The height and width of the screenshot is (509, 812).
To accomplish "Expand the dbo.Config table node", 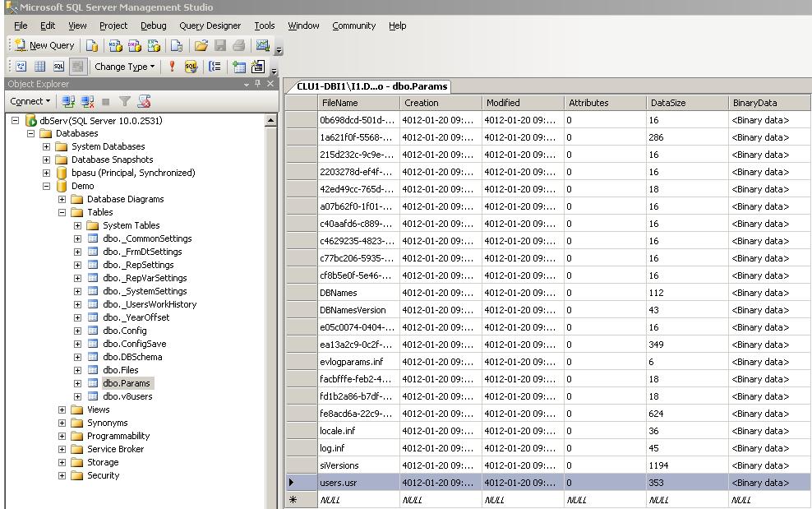I will (78, 331).
